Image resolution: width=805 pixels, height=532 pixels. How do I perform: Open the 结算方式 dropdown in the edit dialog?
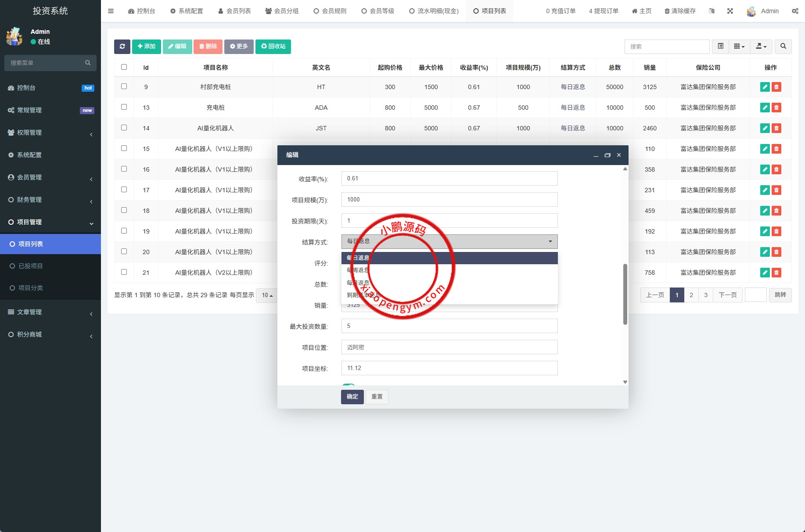click(x=449, y=241)
